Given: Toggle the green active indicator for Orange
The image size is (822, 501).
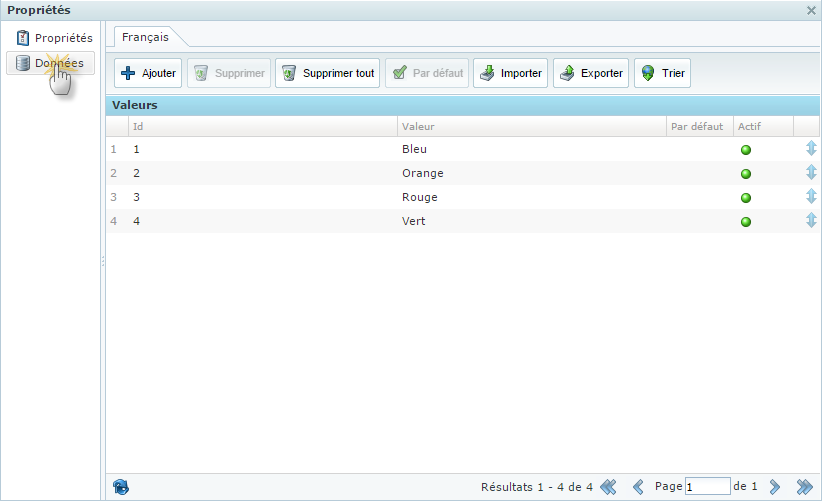Looking at the screenshot, I should [x=745, y=174].
